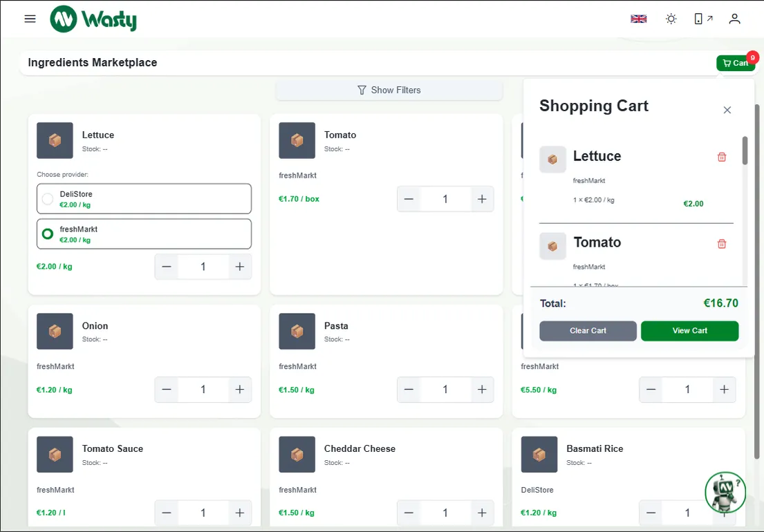Screen dimensions: 764x532
Task: Click the shopping cart list scrollbar
Action: 745,151
